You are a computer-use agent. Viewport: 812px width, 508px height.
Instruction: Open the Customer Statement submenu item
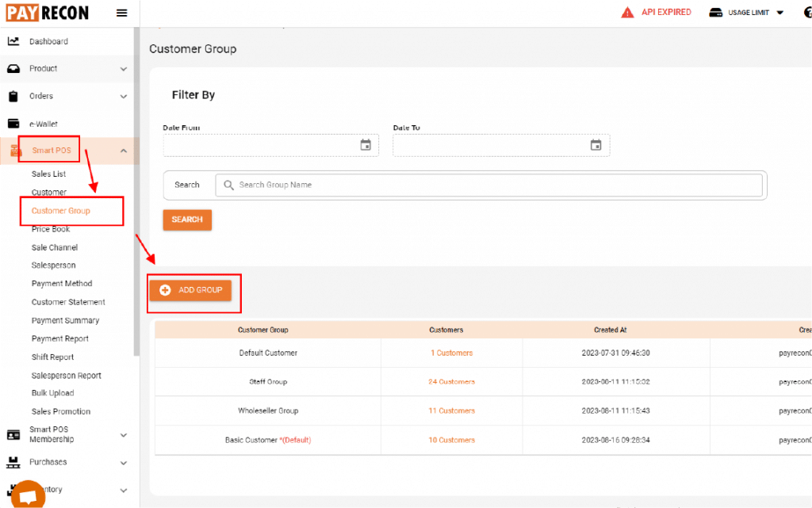pos(68,302)
